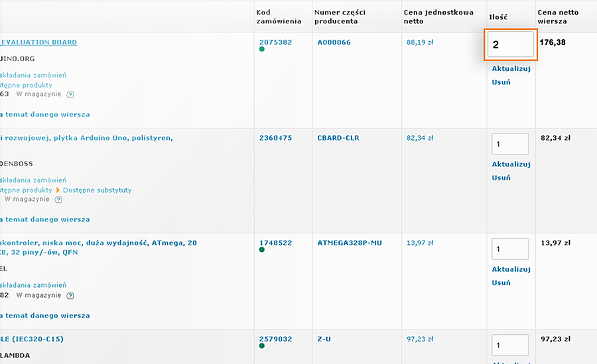Click the orange arrow before Dostępne substytuty
Screen dimensions: 597x364
58,190
